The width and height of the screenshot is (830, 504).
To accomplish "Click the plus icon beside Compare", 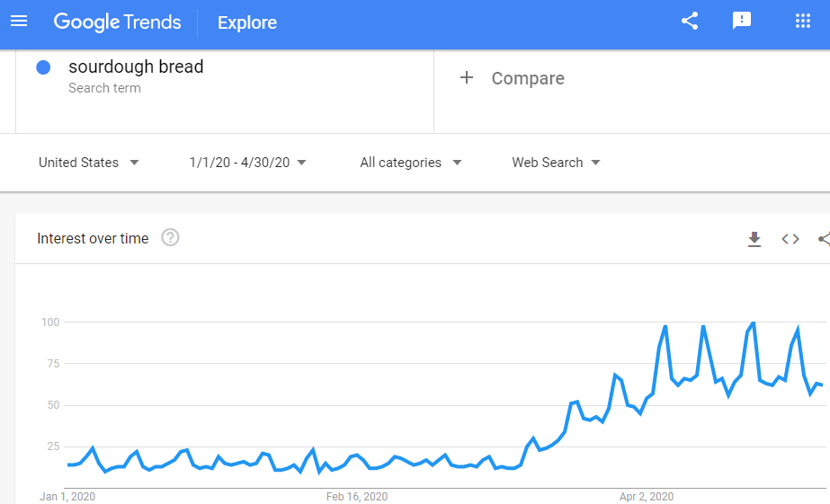I will point(467,78).
